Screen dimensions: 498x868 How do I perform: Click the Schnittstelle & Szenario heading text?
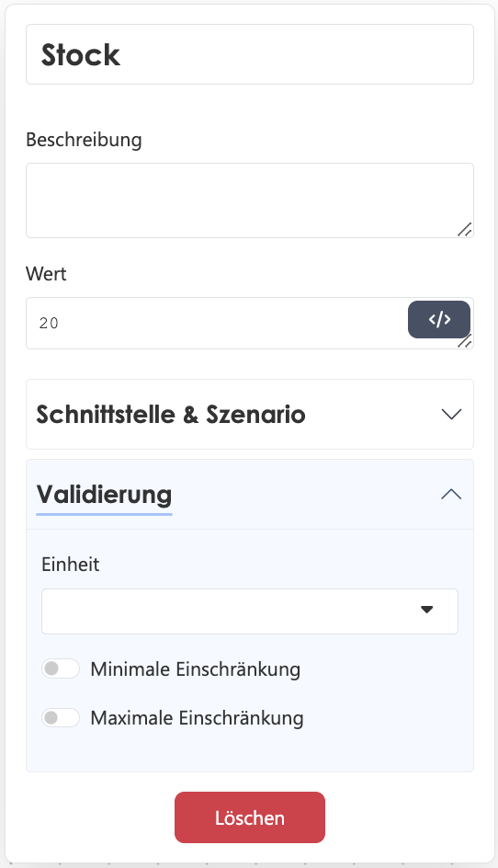(x=171, y=414)
